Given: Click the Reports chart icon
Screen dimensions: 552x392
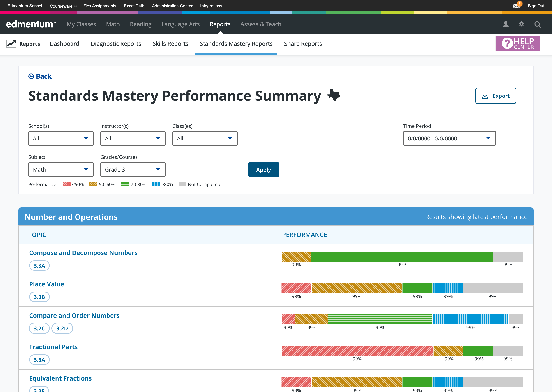Looking at the screenshot, I should 11,44.
